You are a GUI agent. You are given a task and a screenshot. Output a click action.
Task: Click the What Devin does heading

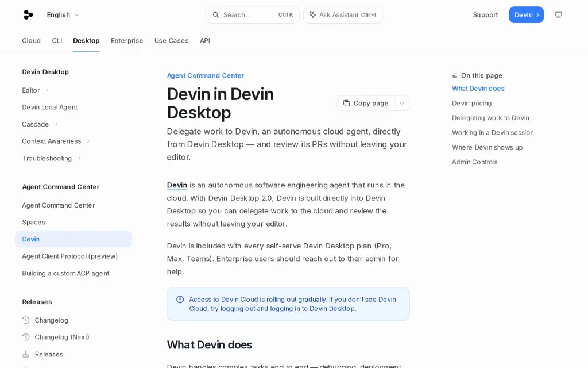(209, 345)
